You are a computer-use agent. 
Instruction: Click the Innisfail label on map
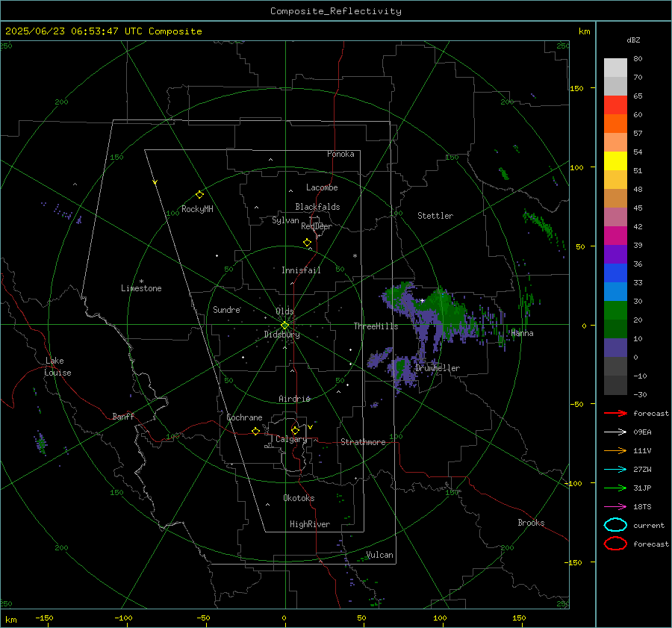coord(301,270)
